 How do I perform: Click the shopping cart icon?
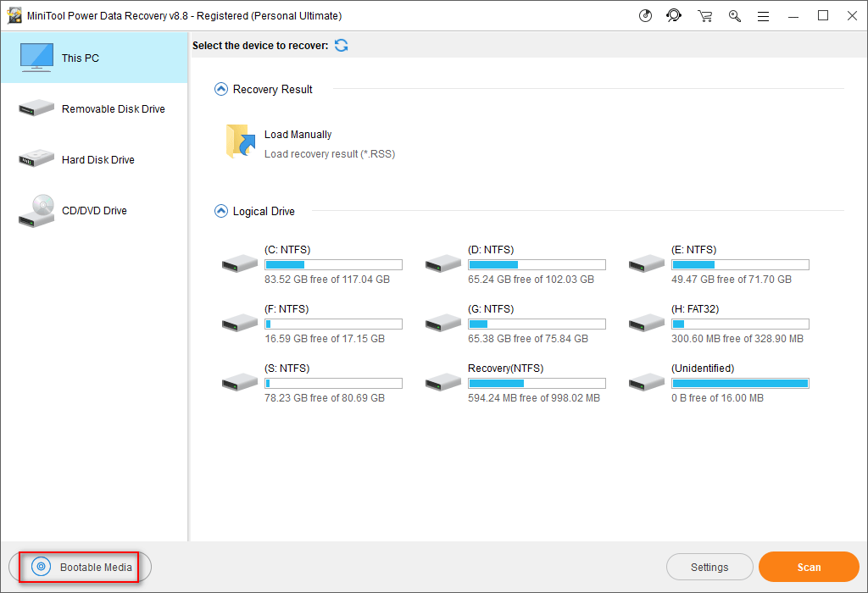(x=704, y=15)
